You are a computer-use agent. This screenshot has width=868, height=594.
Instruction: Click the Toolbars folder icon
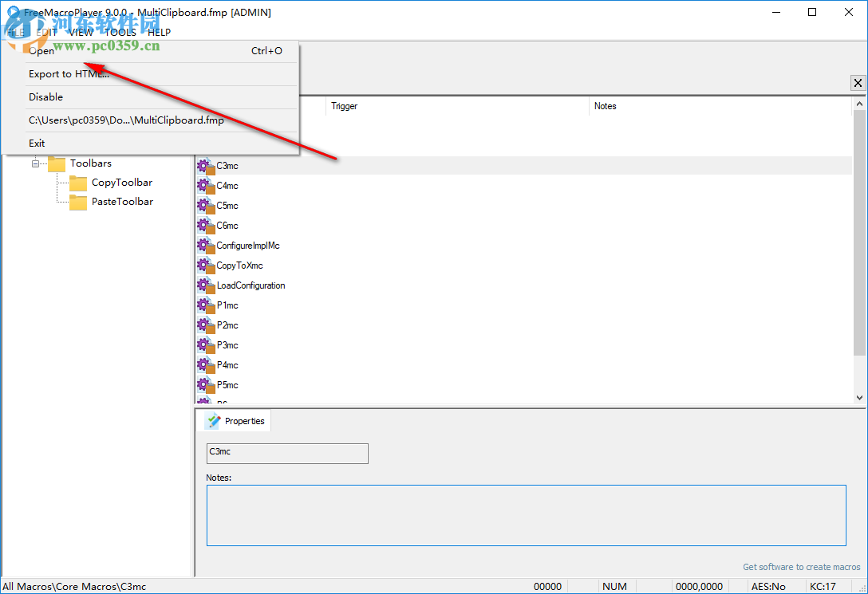click(x=57, y=163)
